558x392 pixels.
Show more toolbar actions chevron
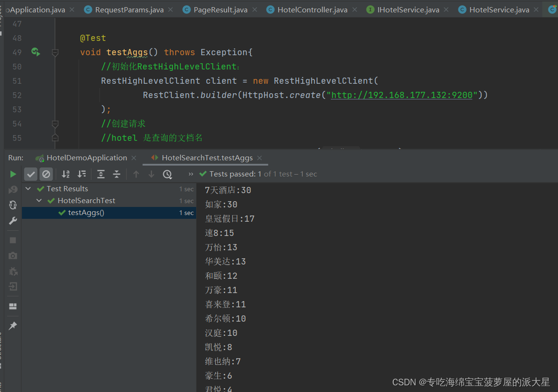point(191,174)
